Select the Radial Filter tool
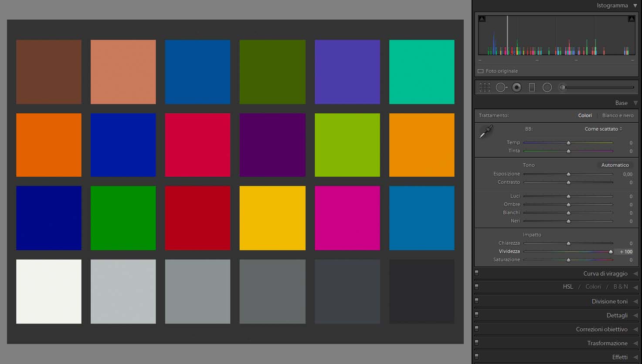This screenshot has height=364, width=642. pos(547,88)
